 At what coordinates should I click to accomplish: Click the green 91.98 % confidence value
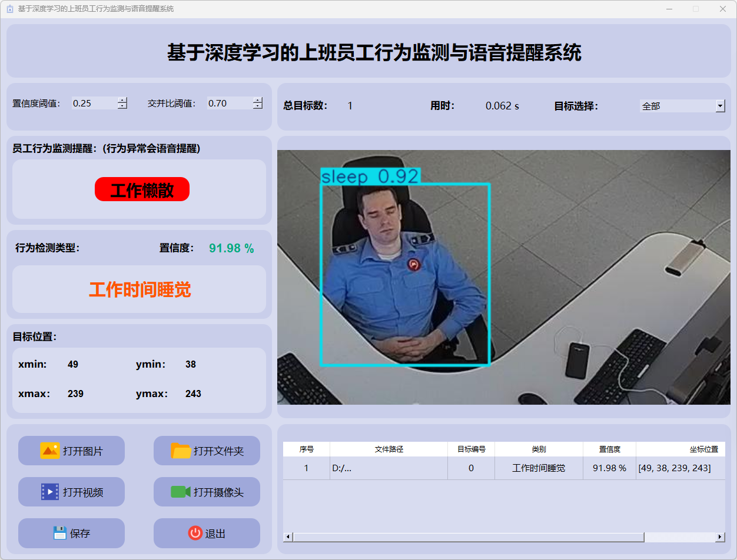point(231,248)
